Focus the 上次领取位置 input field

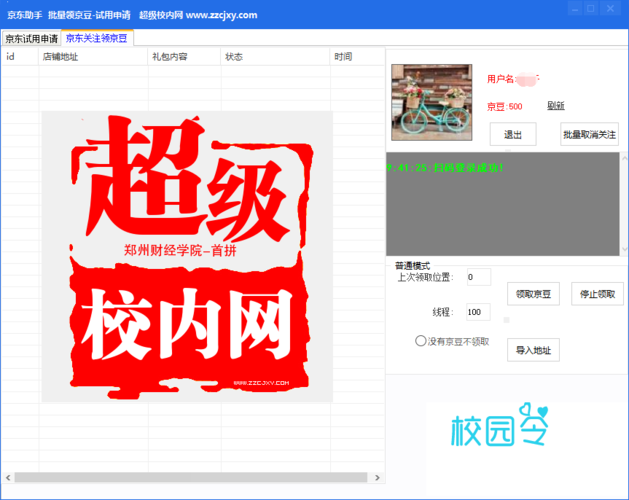(x=479, y=277)
